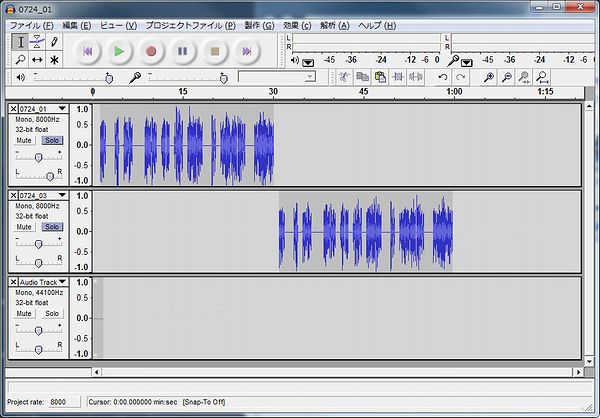The image size is (600, 418).
Task: Click the 30 second mark on timeline ruler
Action: click(273, 91)
